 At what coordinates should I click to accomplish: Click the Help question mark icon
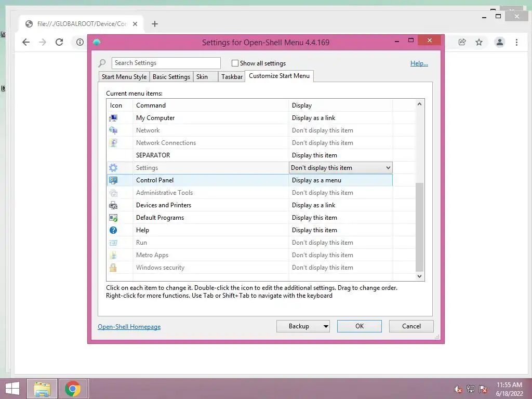[x=113, y=230]
